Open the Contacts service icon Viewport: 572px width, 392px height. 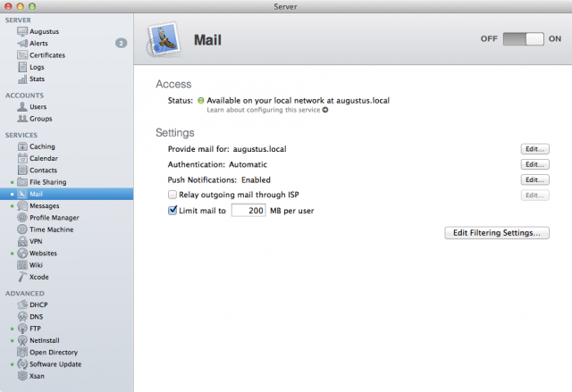point(22,171)
